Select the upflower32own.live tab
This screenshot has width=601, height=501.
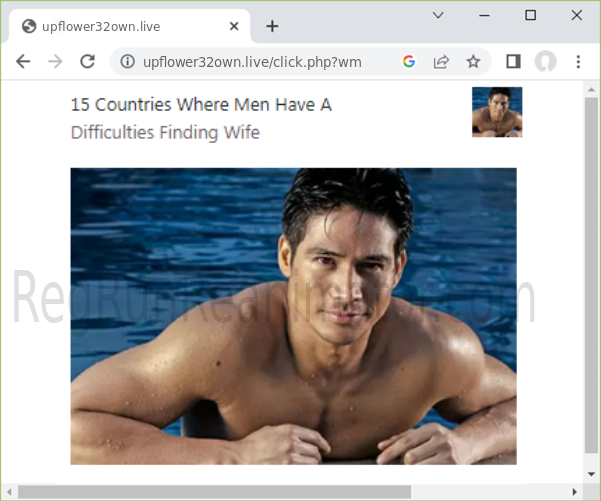[x=120, y=26]
